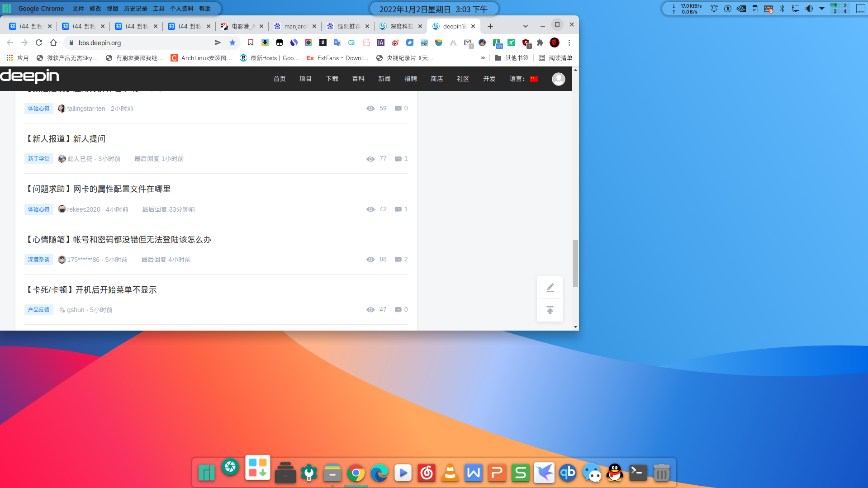Go to 首页 in the deepin navbar
This screenshot has width=868, height=488.
coord(280,79)
